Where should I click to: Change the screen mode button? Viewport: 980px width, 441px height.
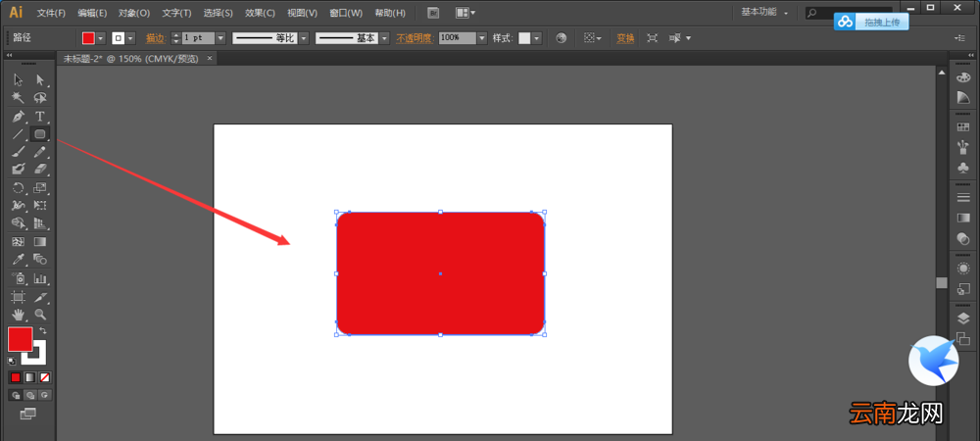pyautogui.click(x=28, y=414)
